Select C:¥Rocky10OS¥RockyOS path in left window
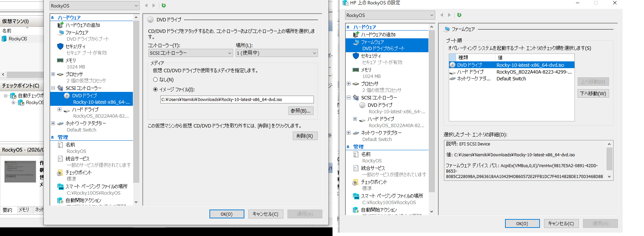The width and height of the screenshot is (644, 236). tap(94, 193)
